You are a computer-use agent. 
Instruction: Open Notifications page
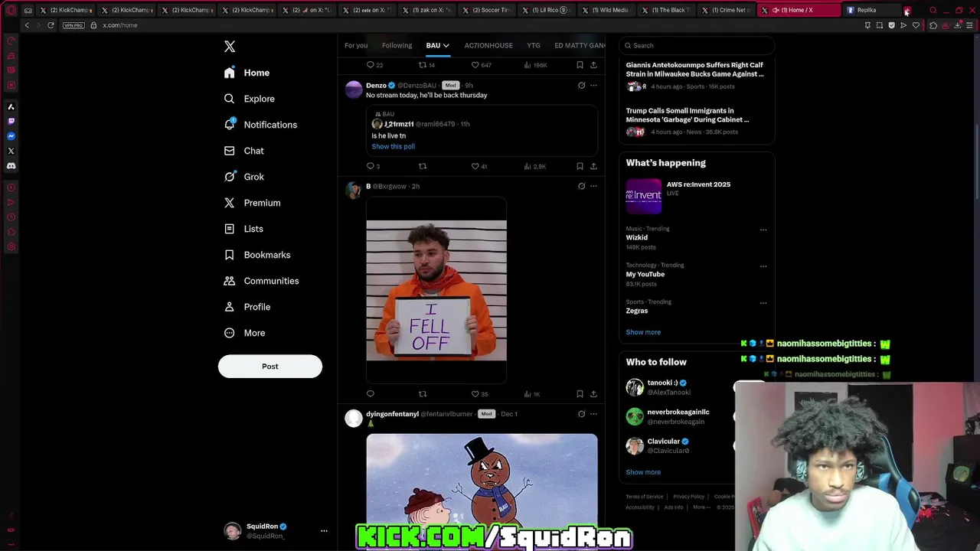coord(260,125)
